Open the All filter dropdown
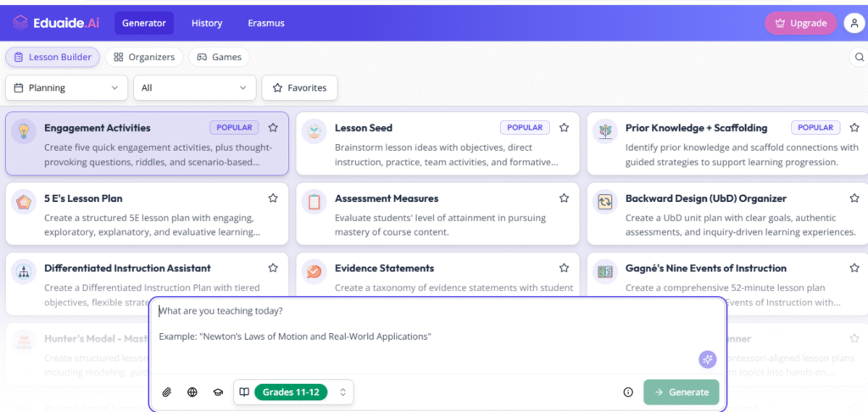This screenshot has width=868, height=412. (194, 87)
